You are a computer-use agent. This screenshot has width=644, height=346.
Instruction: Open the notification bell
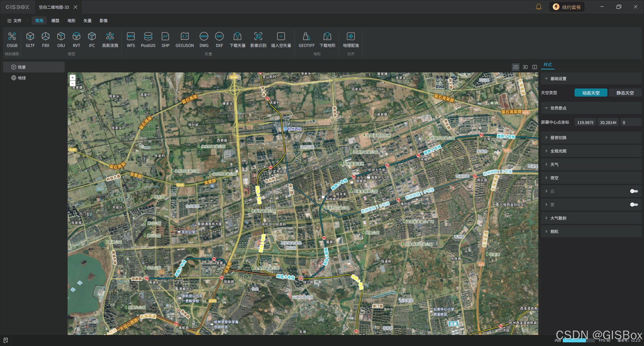[539, 7]
